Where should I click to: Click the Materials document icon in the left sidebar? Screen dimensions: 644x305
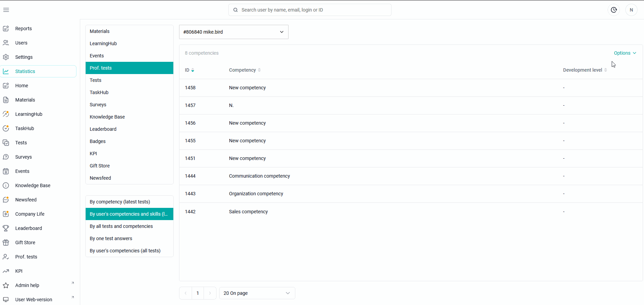click(6, 100)
